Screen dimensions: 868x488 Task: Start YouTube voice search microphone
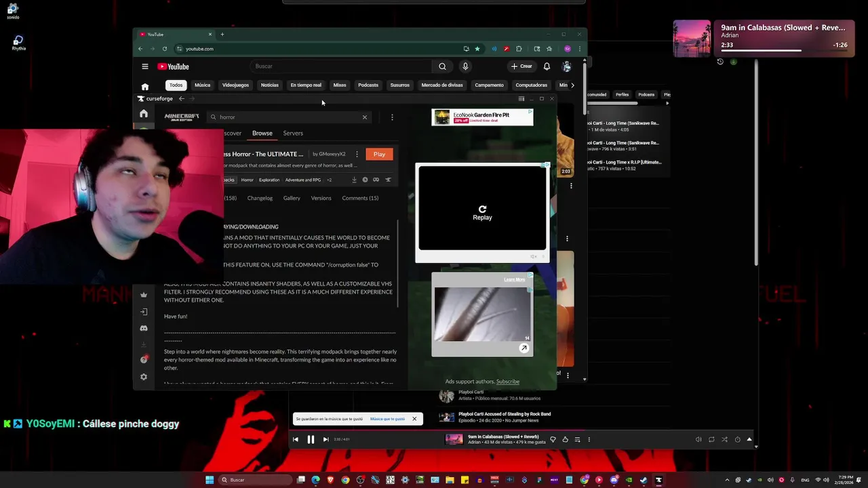465,66
